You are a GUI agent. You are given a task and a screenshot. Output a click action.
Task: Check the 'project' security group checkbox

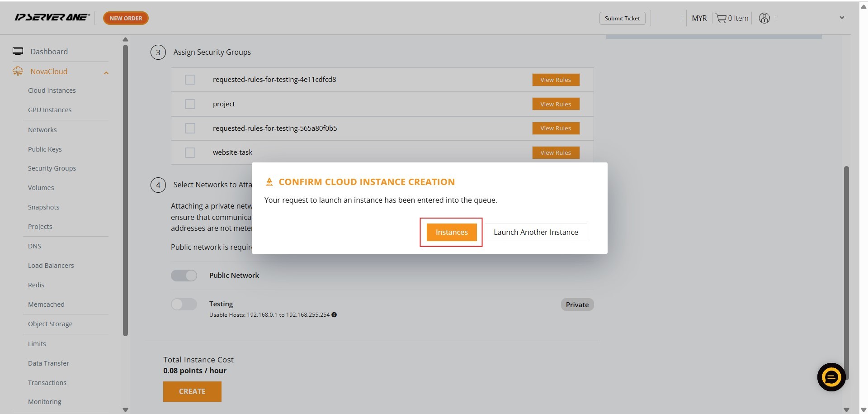pos(190,104)
